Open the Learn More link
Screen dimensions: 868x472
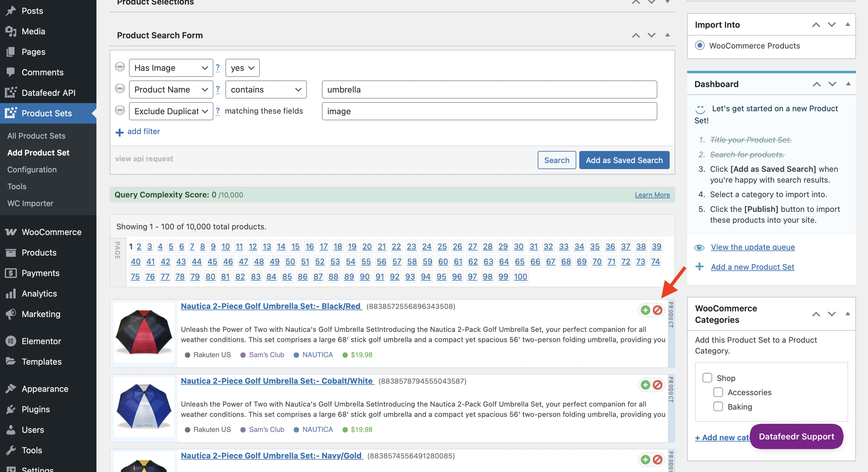tap(652, 195)
